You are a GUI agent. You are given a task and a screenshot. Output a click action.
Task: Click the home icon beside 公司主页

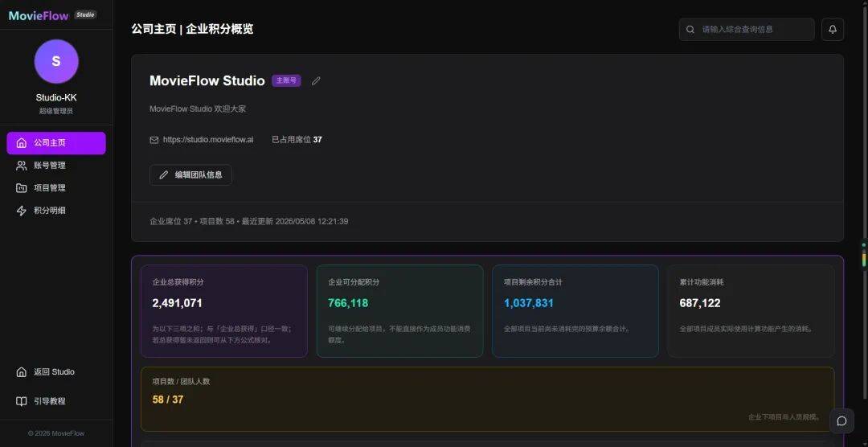click(22, 143)
